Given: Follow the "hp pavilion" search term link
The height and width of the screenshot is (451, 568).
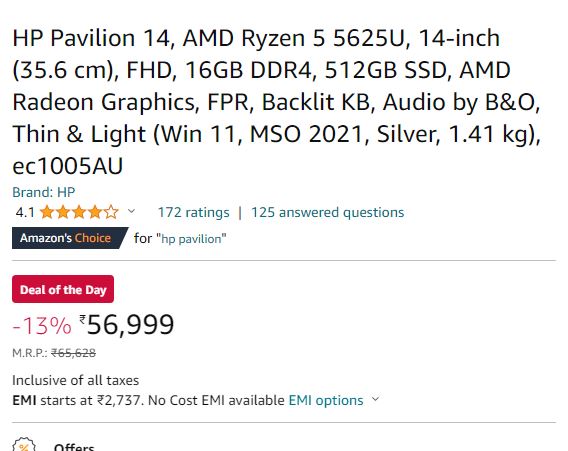Looking at the screenshot, I should coord(191,239).
